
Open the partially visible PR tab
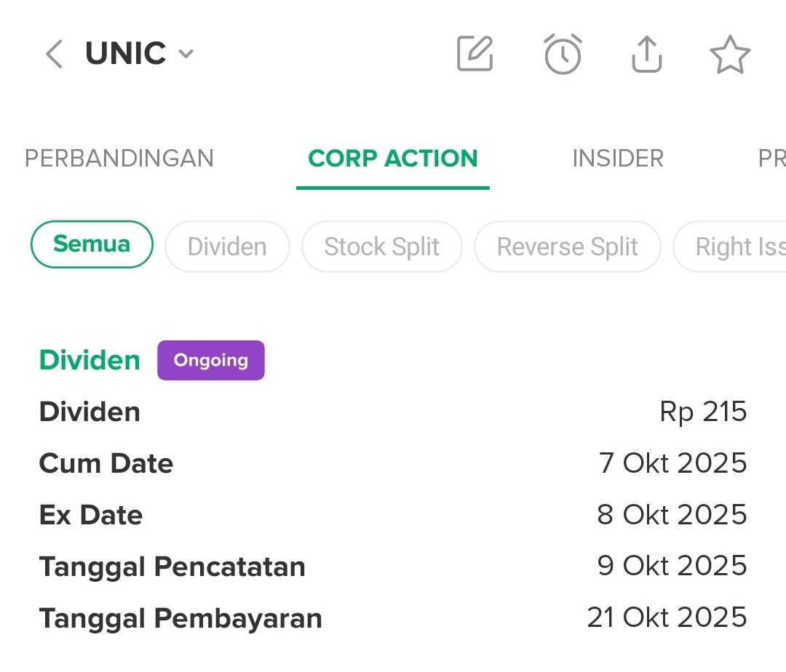pos(771,159)
